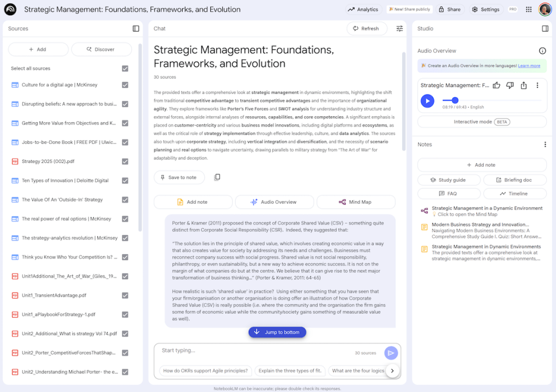Copy summary using the copy icon
Viewport: 556px width, 392px height.
(217, 178)
